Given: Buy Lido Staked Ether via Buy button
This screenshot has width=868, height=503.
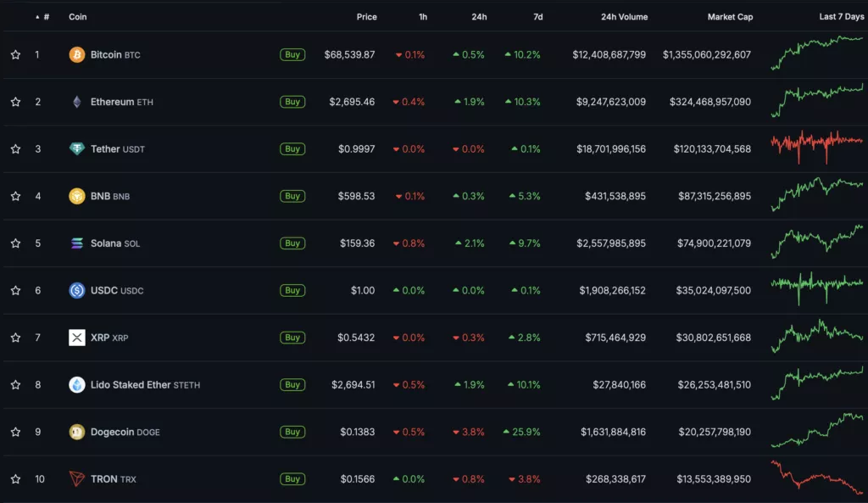Looking at the screenshot, I should 292,384.
